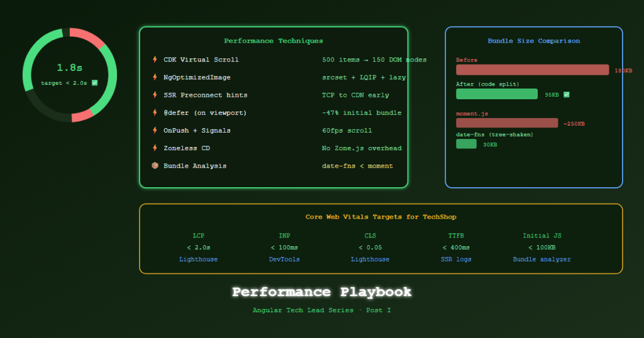Click the '< 100ms' INP target value
Screen dimensions: 644x338
(284, 248)
